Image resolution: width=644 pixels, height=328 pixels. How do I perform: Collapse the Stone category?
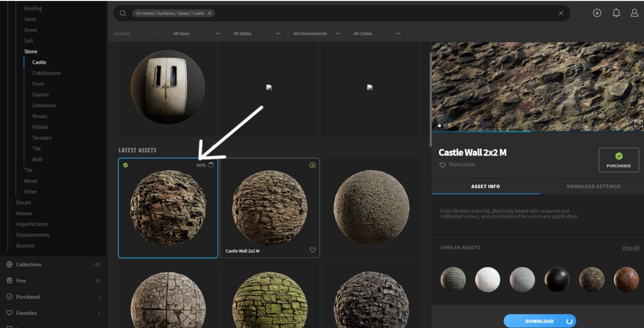click(x=31, y=51)
